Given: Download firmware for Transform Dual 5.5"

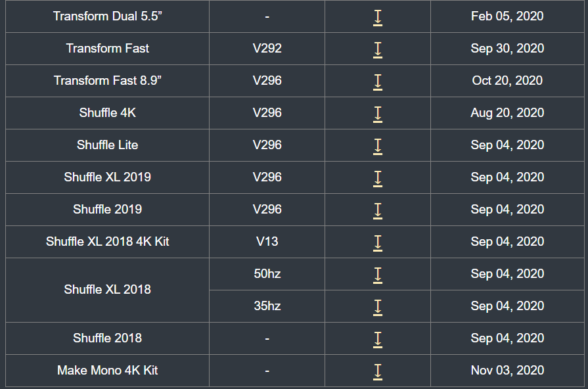Looking at the screenshot, I should click(x=378, y=18).
